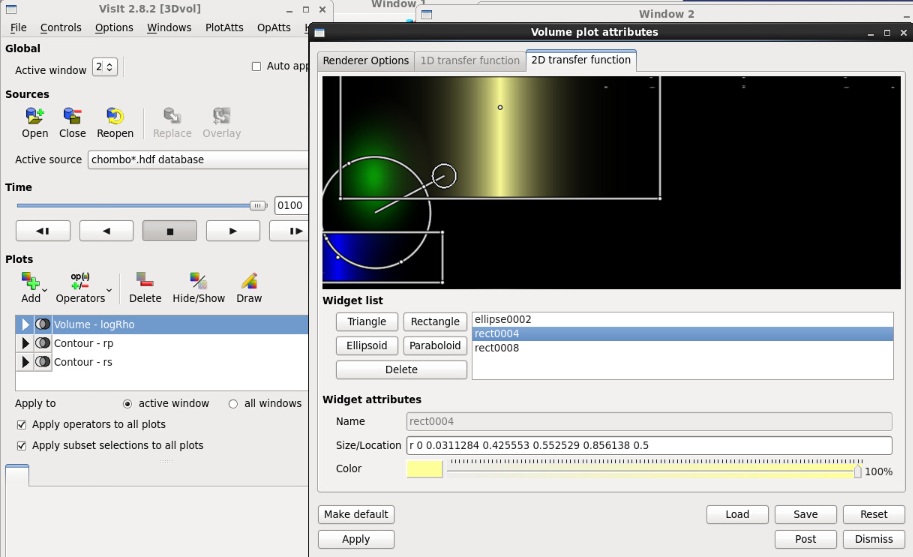Add a Triangle widget
Image resolution: width=913 pixels, height=557 pixels.
pos(367,322)
